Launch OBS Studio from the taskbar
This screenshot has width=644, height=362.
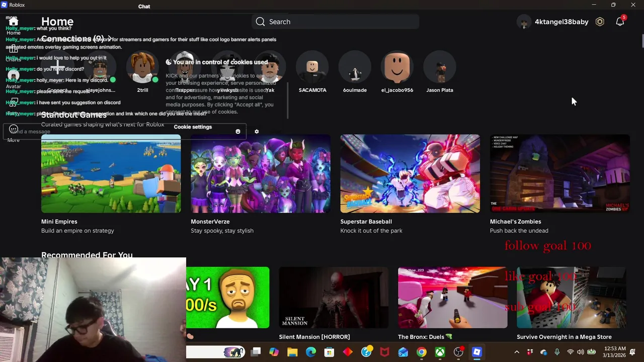(458, 352)
